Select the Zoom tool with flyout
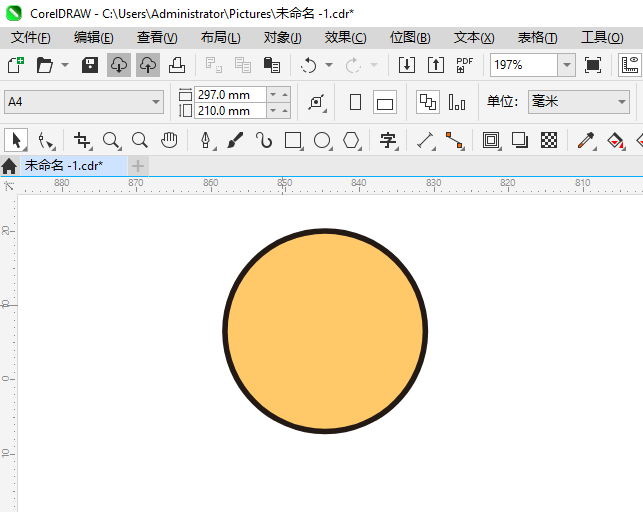 [x=112, y=140]
